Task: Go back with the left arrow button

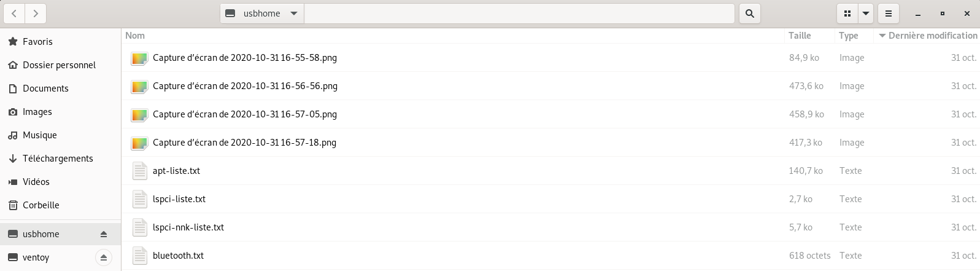Action: pyautogui.click(x=14, y=14)
